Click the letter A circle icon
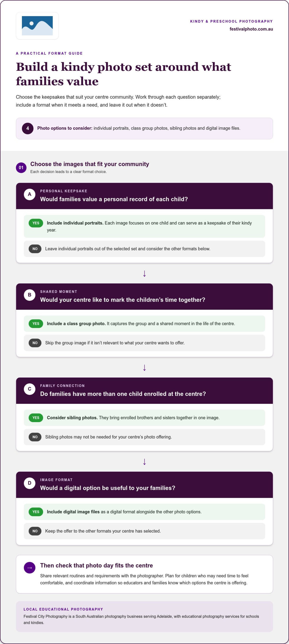289x644 pixels. [29, 194]
